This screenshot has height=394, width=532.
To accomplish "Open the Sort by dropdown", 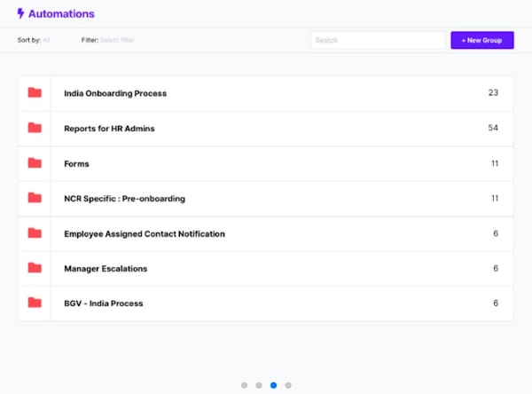I will point(46,40).
